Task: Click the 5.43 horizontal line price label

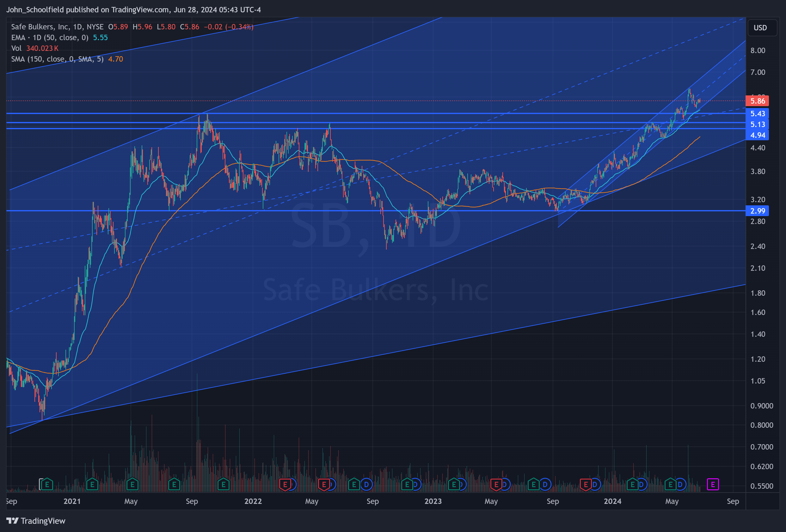Action: coord(757,113)
